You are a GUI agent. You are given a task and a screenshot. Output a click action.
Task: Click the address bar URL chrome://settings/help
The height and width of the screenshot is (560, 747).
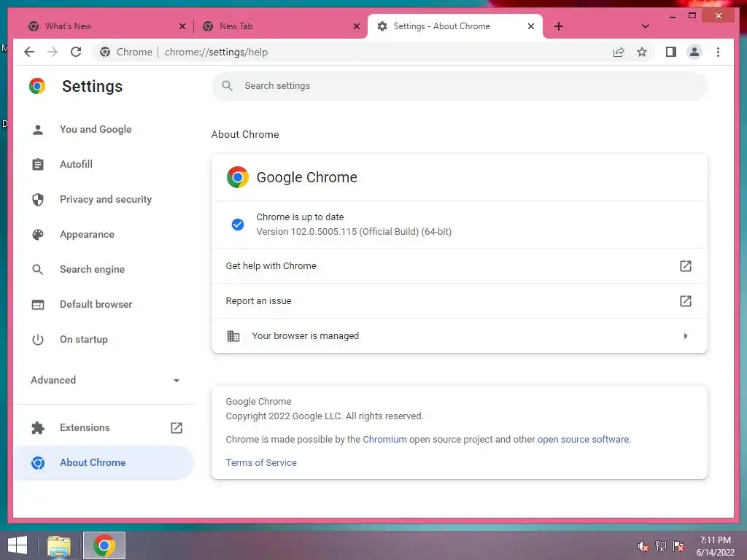coord(216,52)
